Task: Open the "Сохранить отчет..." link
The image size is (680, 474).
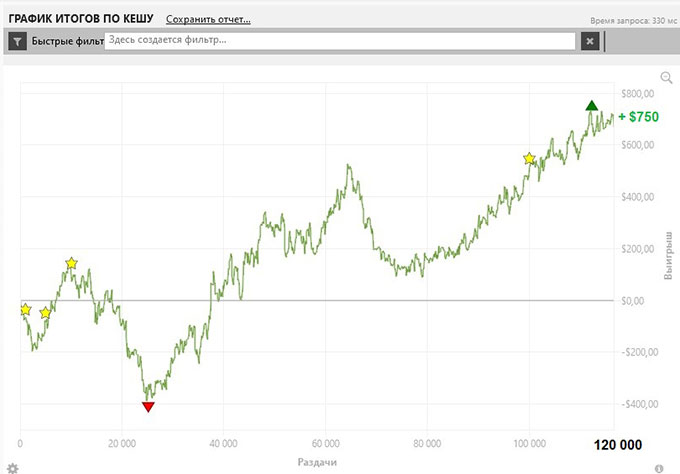Action: 208,19
